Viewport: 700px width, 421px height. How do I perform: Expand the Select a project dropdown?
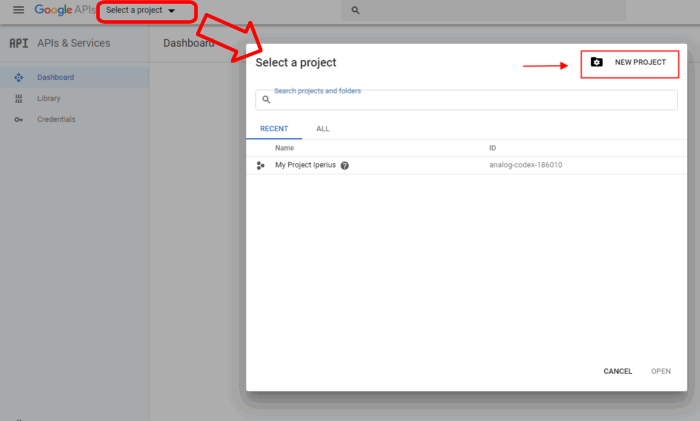tap(141, 11)
